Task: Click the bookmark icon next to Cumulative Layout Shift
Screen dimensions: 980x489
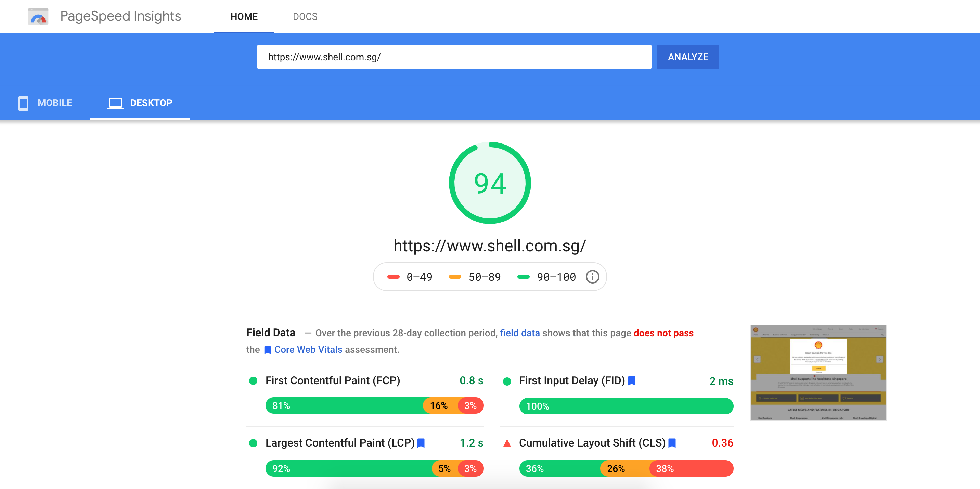Action: [x=672, y=443]
